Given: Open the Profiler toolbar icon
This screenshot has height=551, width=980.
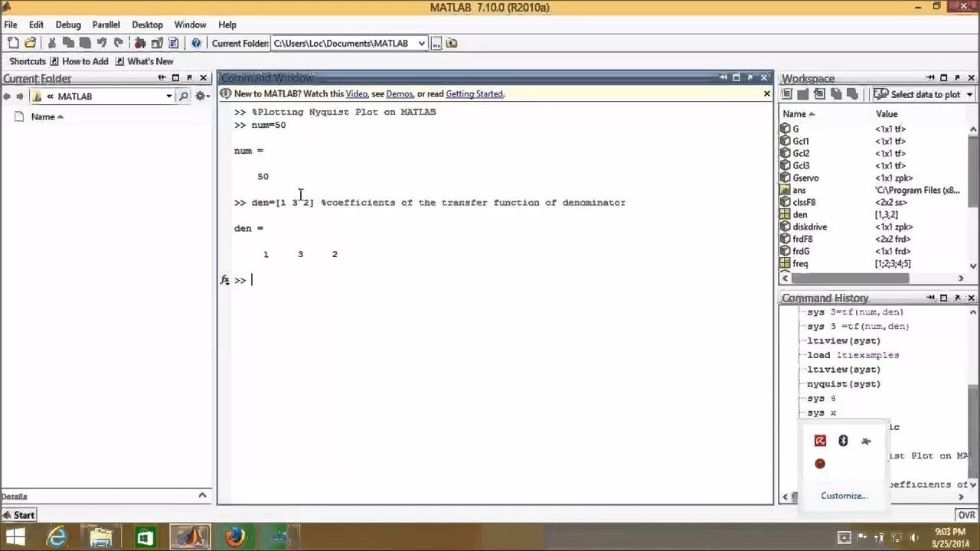Looking at the screenshot, I should 174,44.
